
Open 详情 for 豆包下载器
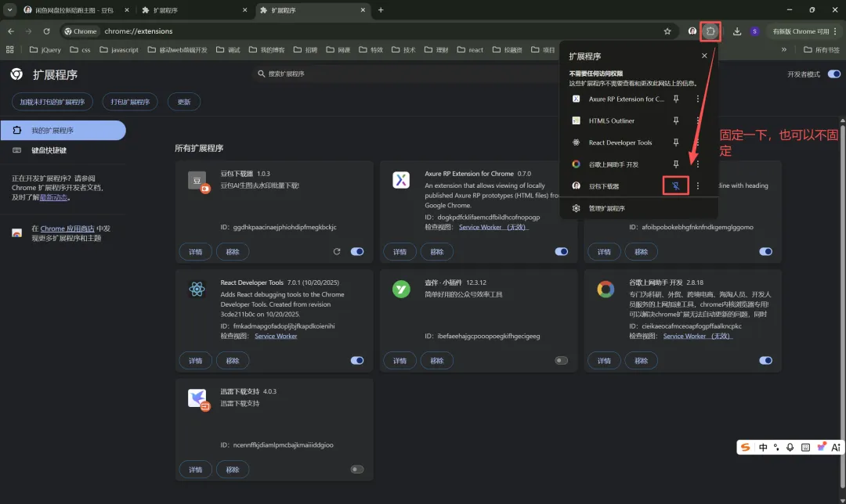point(195,252)
